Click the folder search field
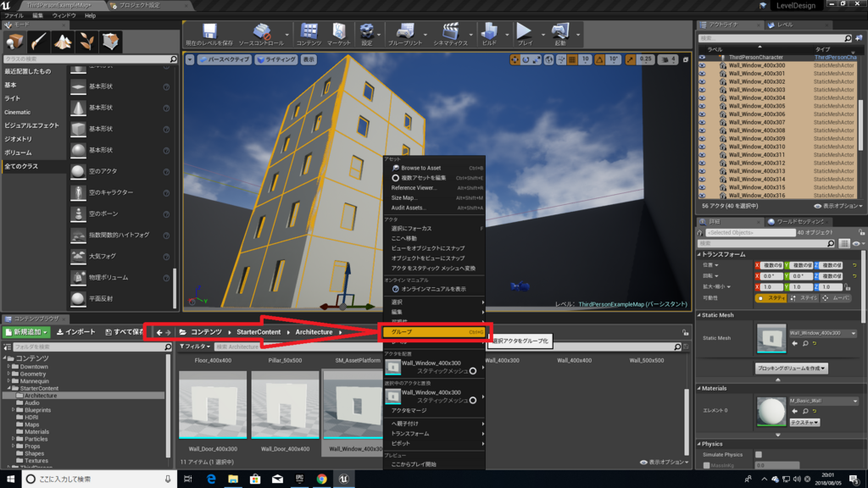The width and height of the screenshot is (868, 488). (x=92, y=347)
